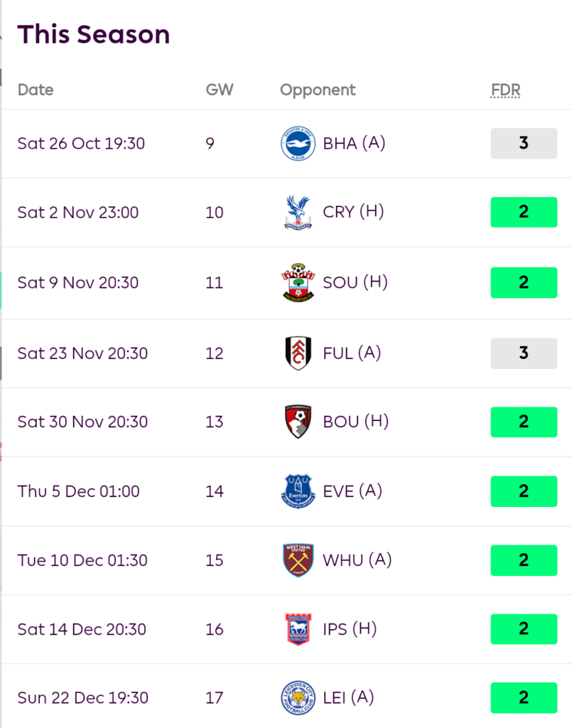Click the Crystal Palace crest icon

point(298,213)
